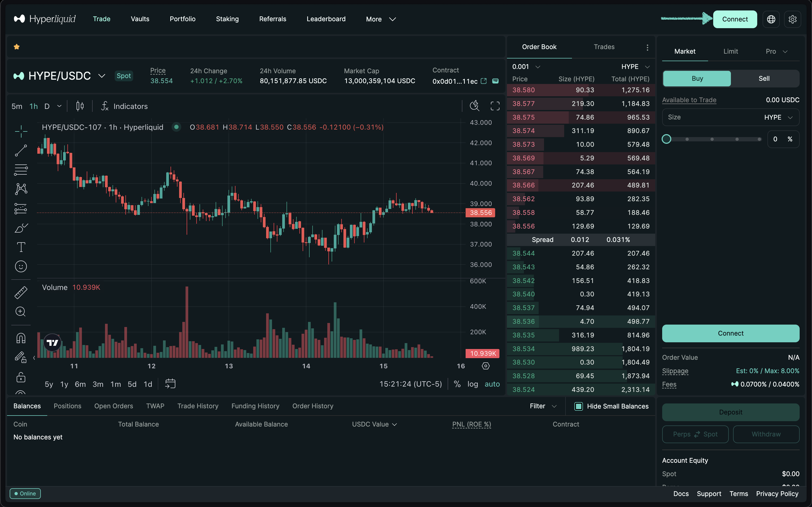Expand the order book precision 0.001 dropdown
Image resolution: width=812 pixels, height=507 pixels.
(525, 67)
